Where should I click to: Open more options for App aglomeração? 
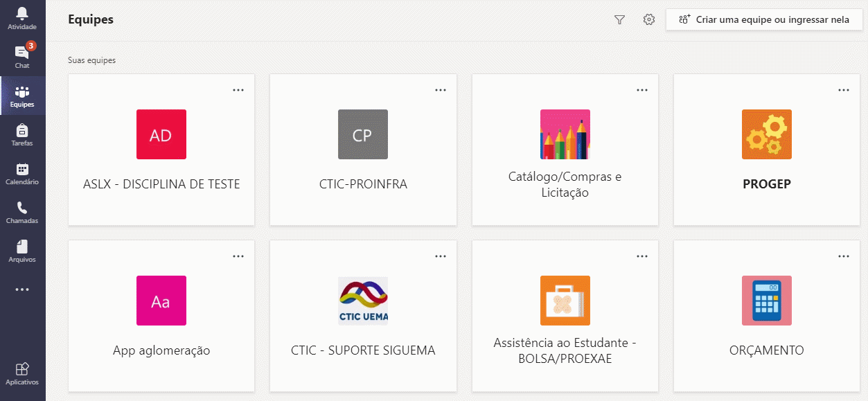(x=238, y=256)
